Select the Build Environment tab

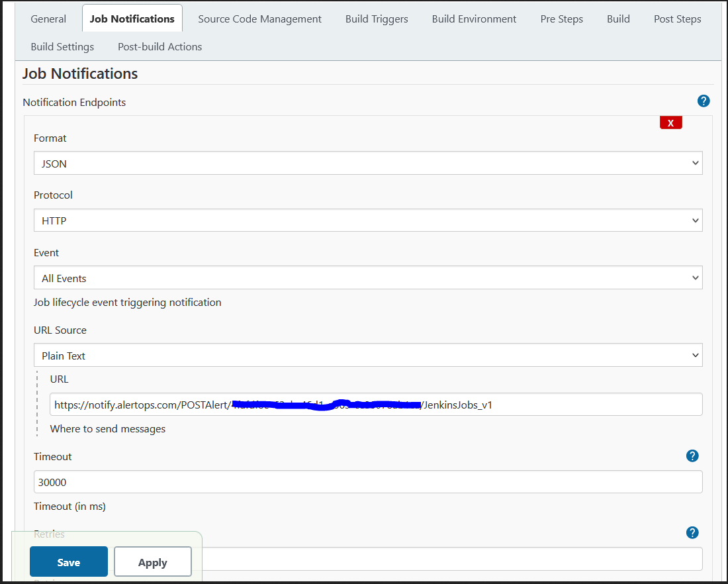(474, 19)
